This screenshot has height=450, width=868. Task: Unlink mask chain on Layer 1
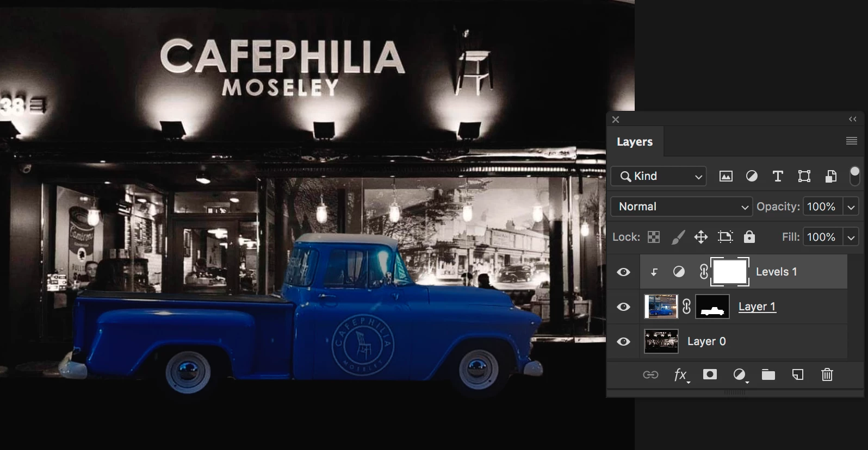pyautogui.click(x=687, y=307)
